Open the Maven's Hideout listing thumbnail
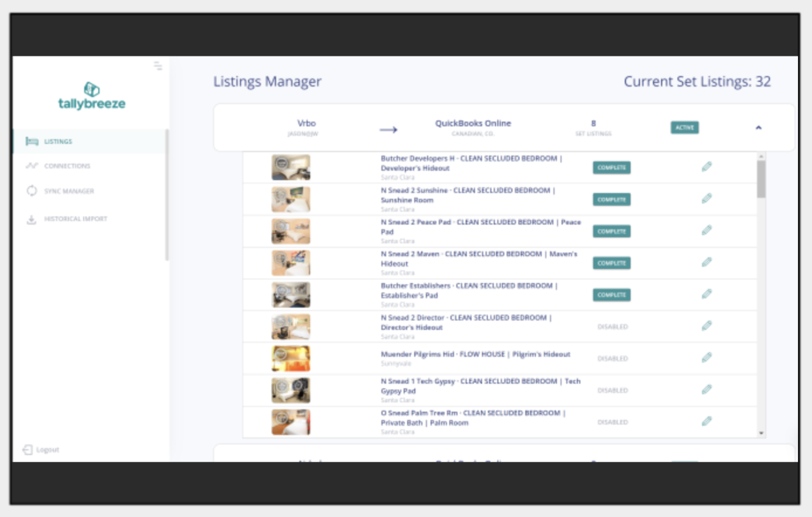The width and height of the screenshot is (812, 517). coord(291,263)
